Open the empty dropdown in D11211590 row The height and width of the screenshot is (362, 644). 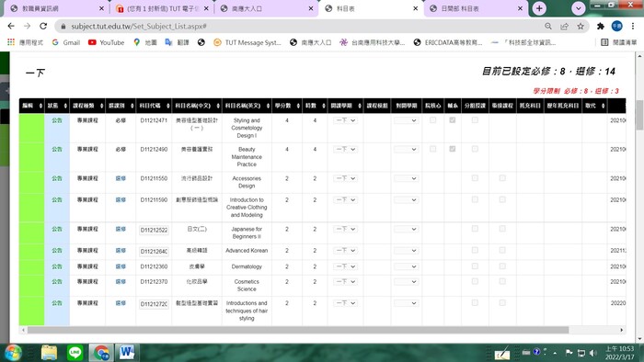pos(407,199)
